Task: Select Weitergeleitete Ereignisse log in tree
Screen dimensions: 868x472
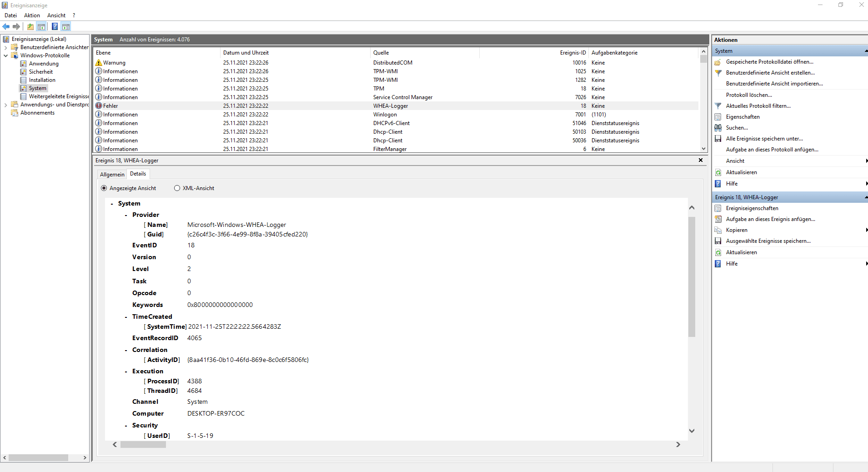Action: 59,96
